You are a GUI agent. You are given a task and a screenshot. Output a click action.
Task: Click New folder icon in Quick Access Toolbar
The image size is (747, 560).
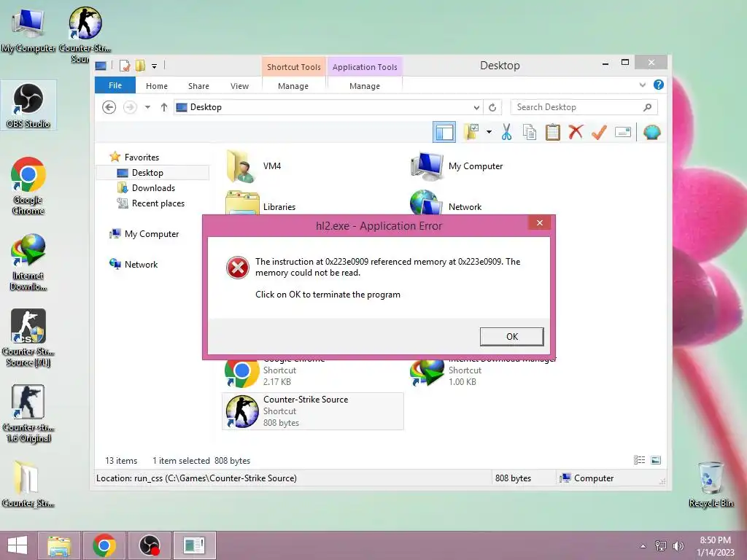pos(140,66)
